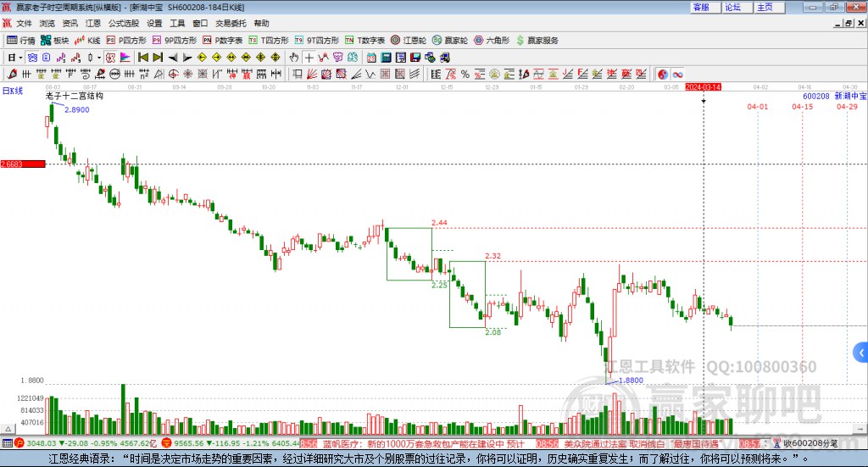This screenshot has width=868, height=467.
Task: Open the 江恩 menu
Action: click(93, 24)
